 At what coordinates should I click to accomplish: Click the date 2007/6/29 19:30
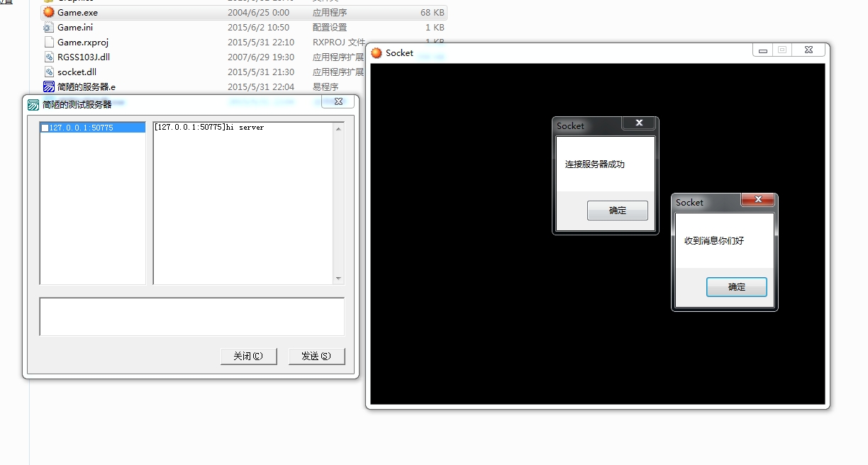click(261, 57)
